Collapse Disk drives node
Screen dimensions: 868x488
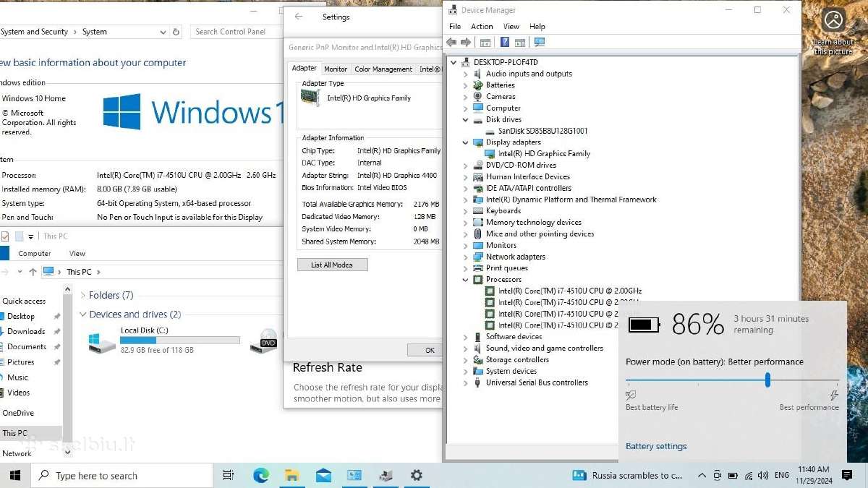[465, 119]
